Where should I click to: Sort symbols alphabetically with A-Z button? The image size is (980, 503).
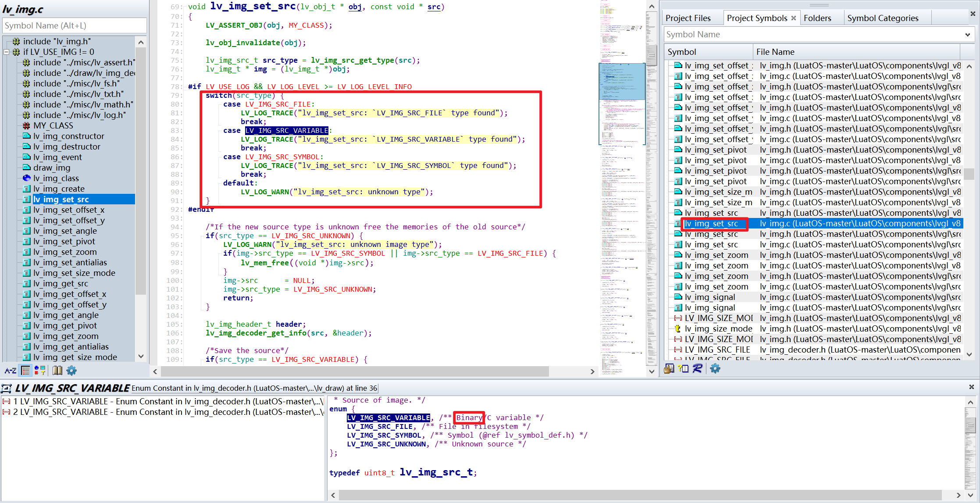(10, 371)
